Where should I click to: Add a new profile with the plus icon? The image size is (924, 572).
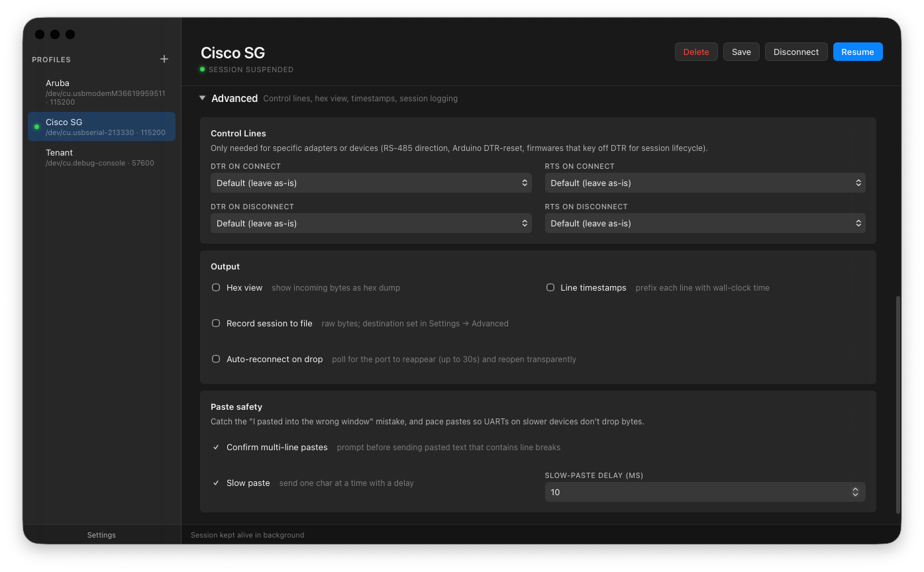[164, 59]
